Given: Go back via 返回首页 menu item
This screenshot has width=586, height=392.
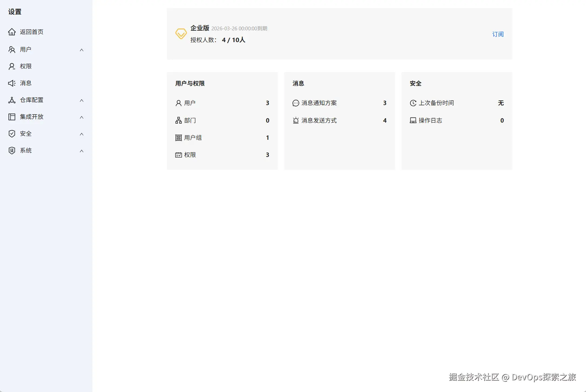Looking at the screenshot, I should click(x=46, y=32).
